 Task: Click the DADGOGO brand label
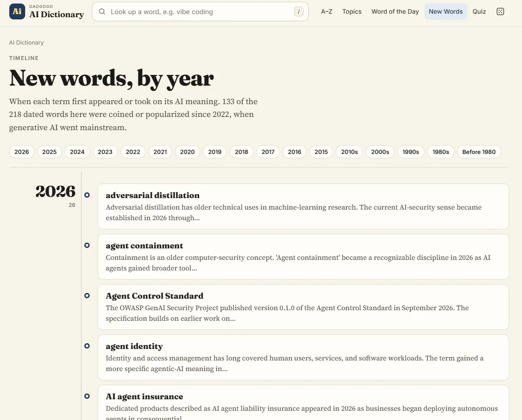[x=41, y=6]
